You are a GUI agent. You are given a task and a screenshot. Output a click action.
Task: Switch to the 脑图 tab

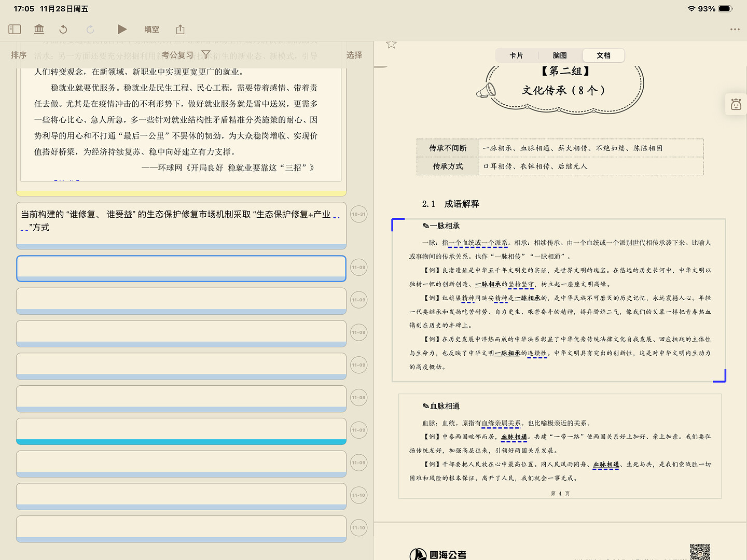[560, 55]
